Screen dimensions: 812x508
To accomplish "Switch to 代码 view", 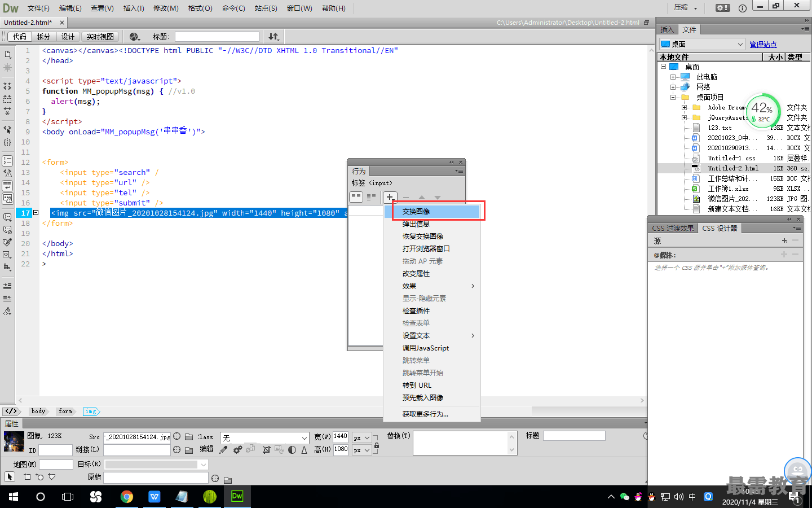I will click(x=20, y=37).
